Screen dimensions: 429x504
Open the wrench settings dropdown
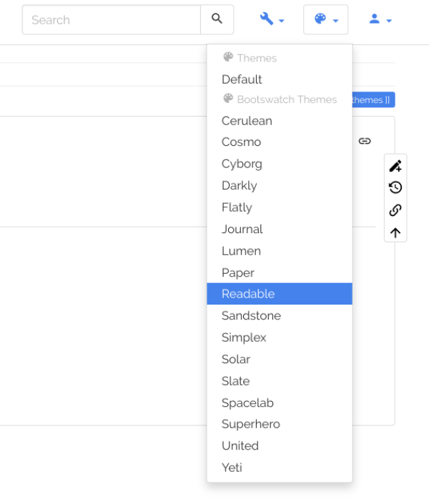[x=272, y=19]
